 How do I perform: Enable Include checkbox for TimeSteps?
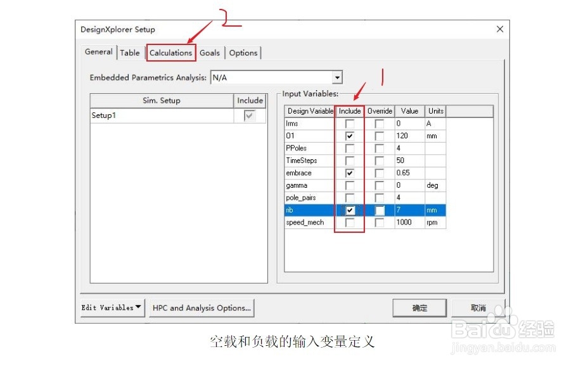pos(350,161)
